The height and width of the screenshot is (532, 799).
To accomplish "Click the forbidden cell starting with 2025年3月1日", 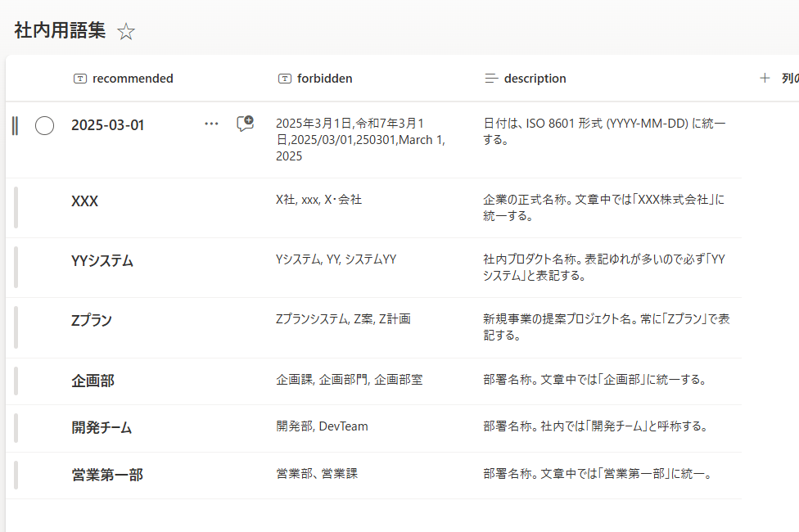I will tap(360, 140).
